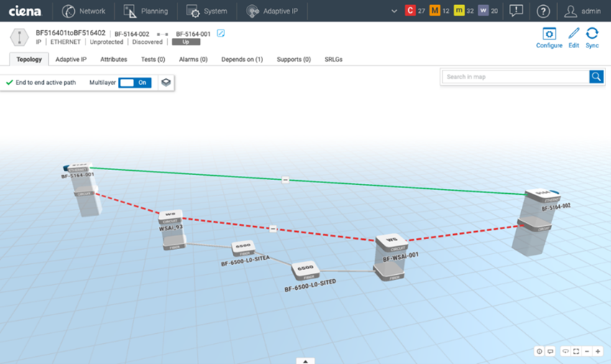The height and width of the screenshot is (364, 611).
Task: Switch to the Adaptive IP tab
Action: tap(71, 59)
